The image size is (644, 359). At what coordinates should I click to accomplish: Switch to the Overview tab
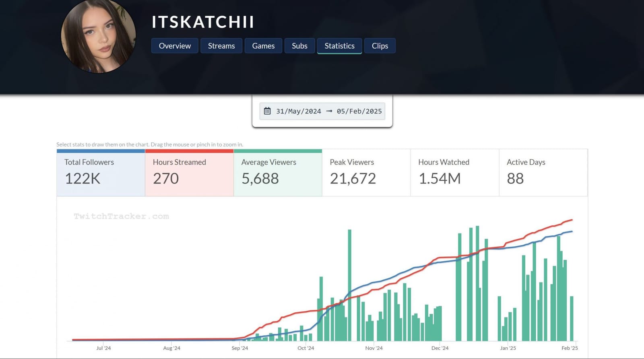click(x=175, y=46)
